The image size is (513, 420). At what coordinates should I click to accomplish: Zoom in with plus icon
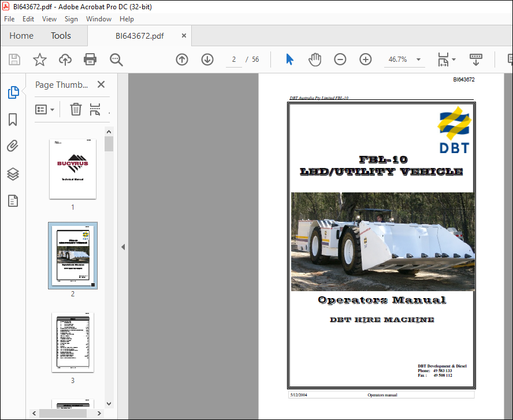tap(366, 60)
